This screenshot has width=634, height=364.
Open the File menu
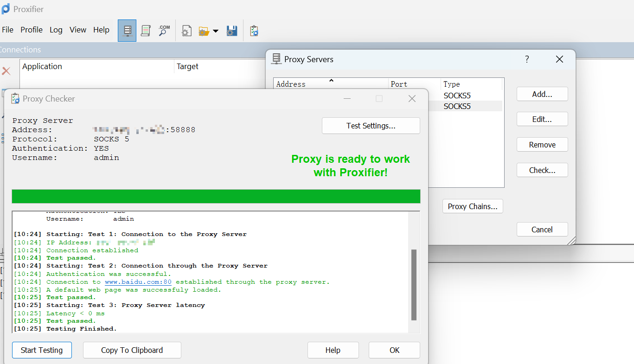pyautogui.click(x=8, y=30)
